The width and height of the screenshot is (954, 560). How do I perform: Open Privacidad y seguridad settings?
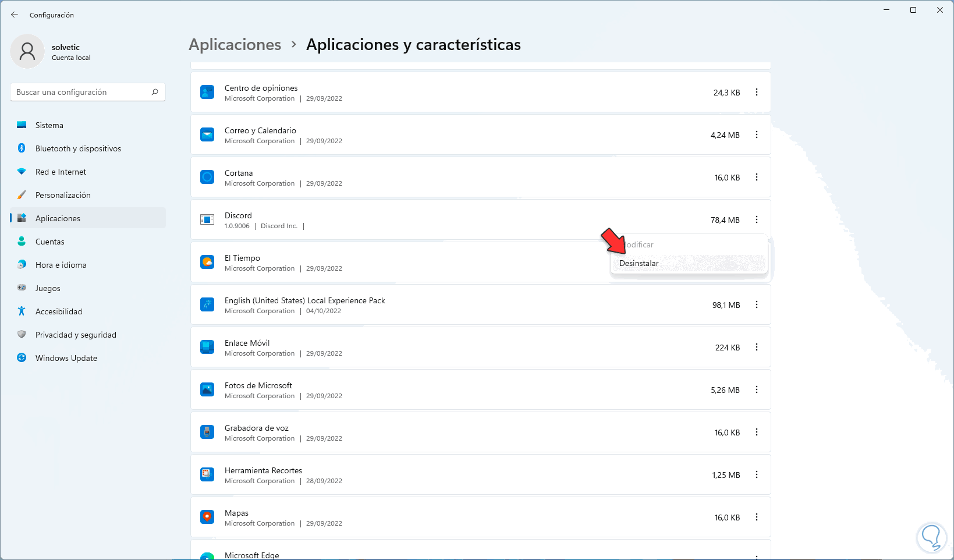(x=88, y=335)
